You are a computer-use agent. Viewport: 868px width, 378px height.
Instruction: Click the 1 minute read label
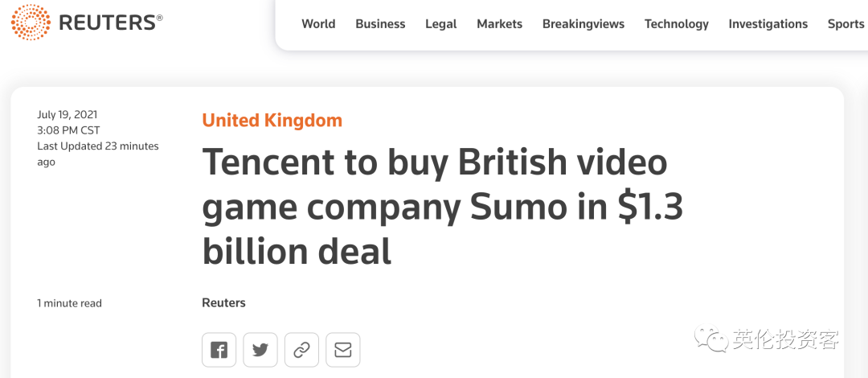click(x=69, y=303)
